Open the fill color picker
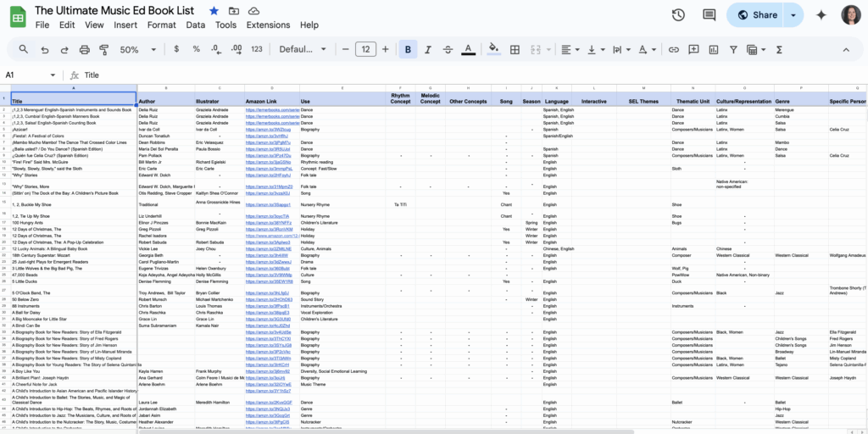Viewport: 868px width, 434px height. coord(494,49)
